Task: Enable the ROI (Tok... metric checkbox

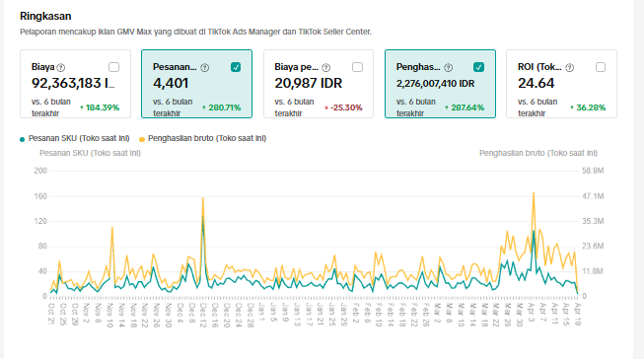Action: pyautogui.click(x=601, y=67)
